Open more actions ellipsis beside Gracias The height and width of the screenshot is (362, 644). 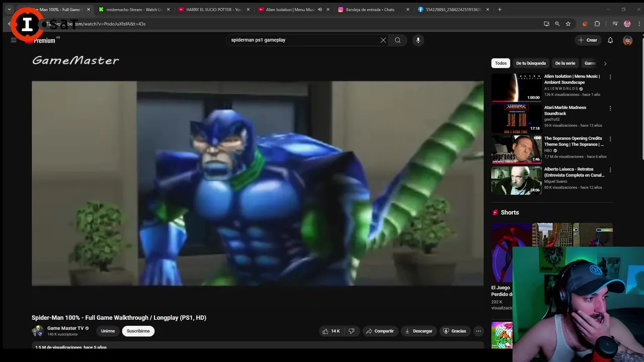478,331
